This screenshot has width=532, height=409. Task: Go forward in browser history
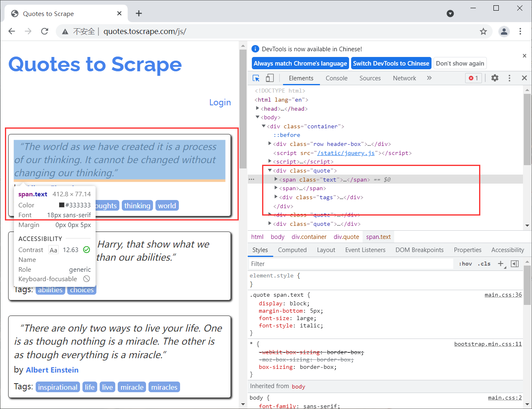28,32
